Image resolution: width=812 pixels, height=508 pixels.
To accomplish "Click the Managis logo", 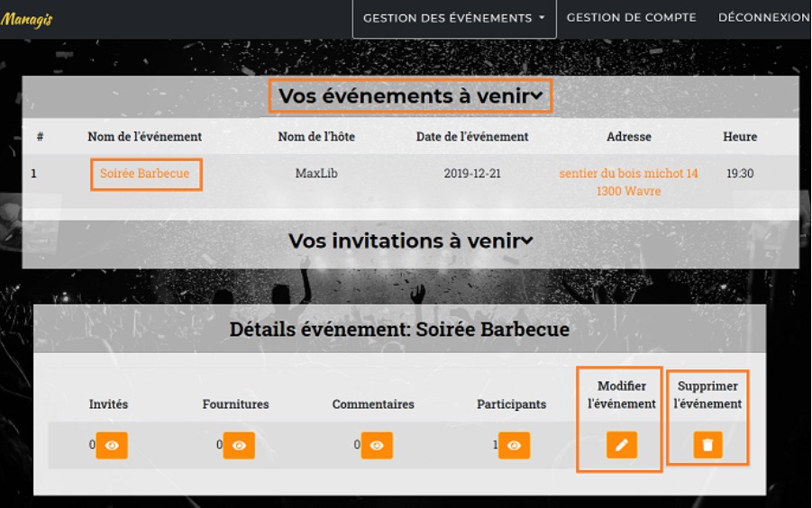I will pyautogui.click(x=27, y=19).
